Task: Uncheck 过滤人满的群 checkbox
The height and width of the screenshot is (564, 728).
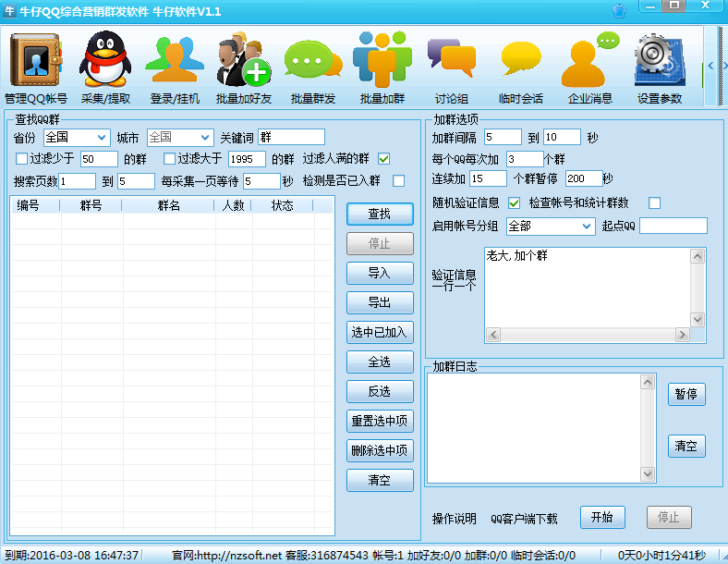Action: 383,159
